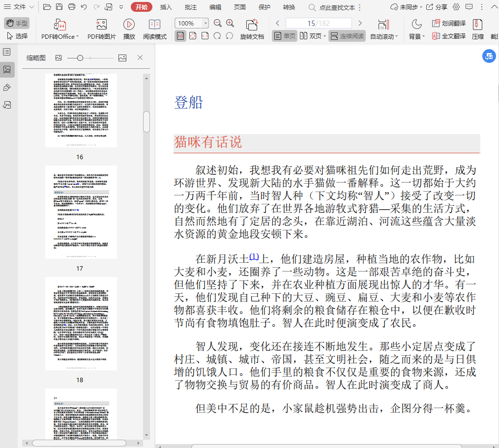The height and width of the screenshot is (448, 499).
Task: Switch to the 页面 tab
Action: coord(239,7)
